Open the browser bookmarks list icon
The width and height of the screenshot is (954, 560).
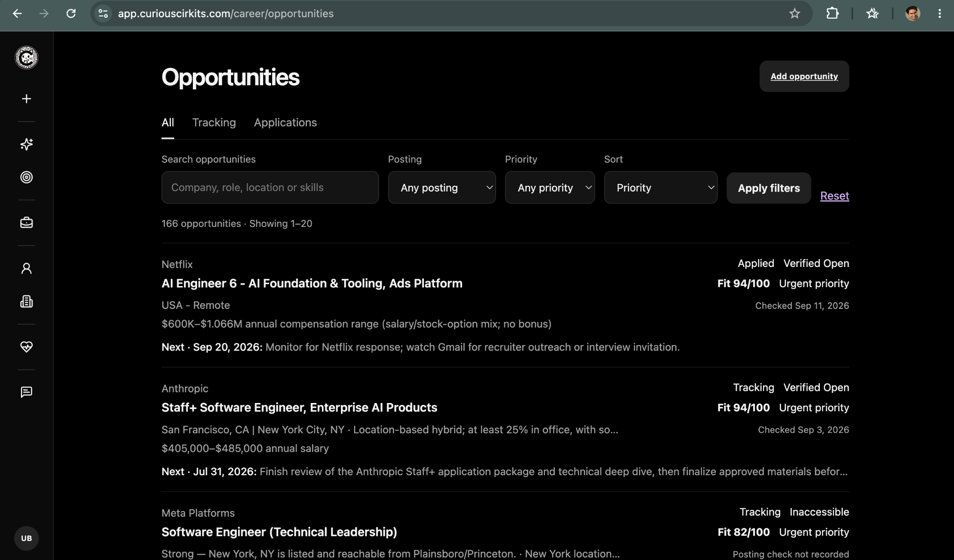point(872,14)
